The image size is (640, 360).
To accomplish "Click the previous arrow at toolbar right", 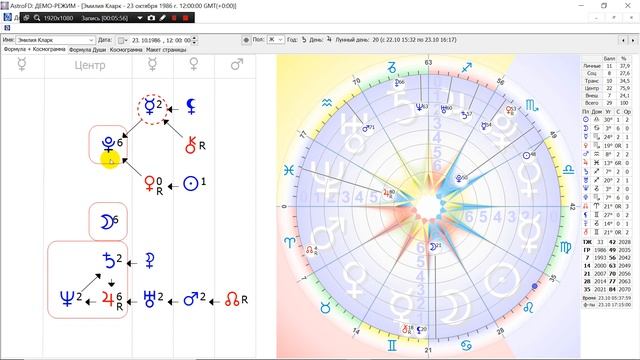I will pyautogui.click(x=623, y=40).
